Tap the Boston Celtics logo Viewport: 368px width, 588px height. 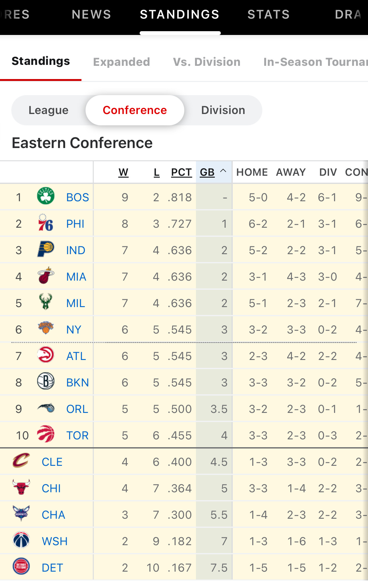coord(46,196)
